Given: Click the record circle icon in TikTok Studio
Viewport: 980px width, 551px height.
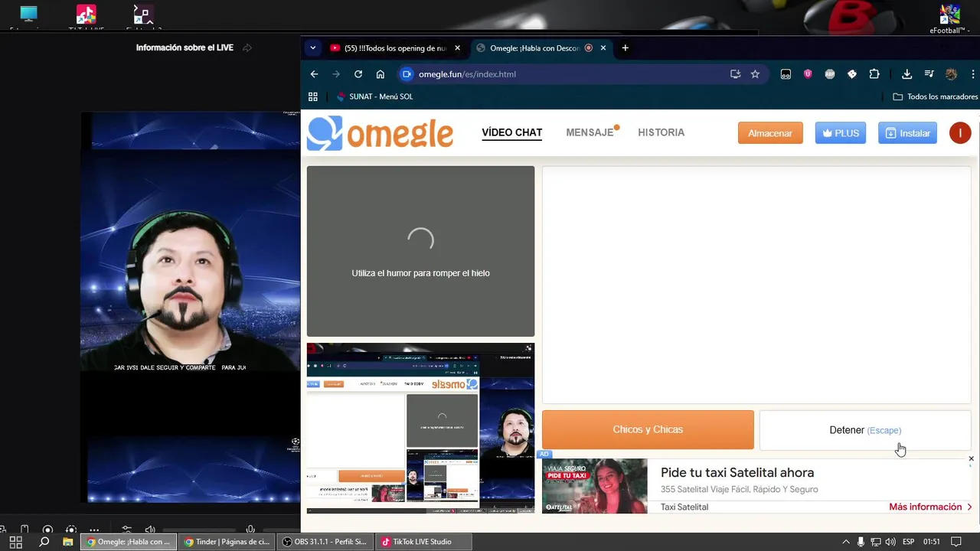Looking at the screenshot, I should pyautogui.click(x=47, y=530).
